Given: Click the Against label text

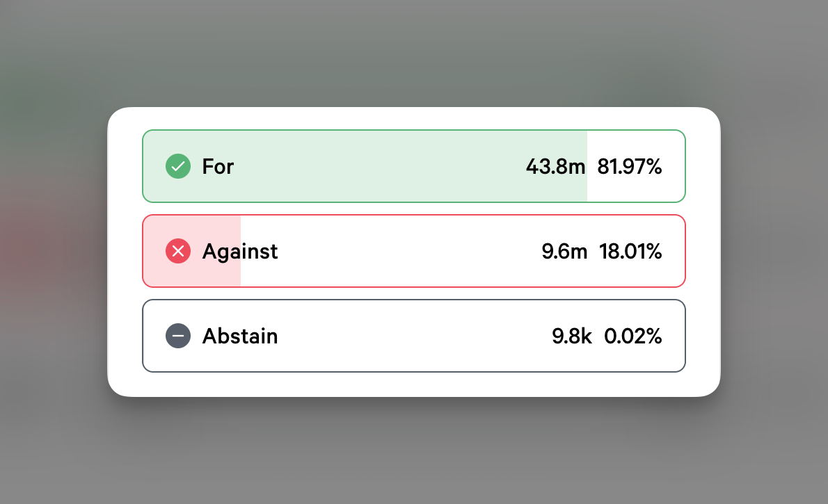Looking at the screenshot, I should [239, 251].
